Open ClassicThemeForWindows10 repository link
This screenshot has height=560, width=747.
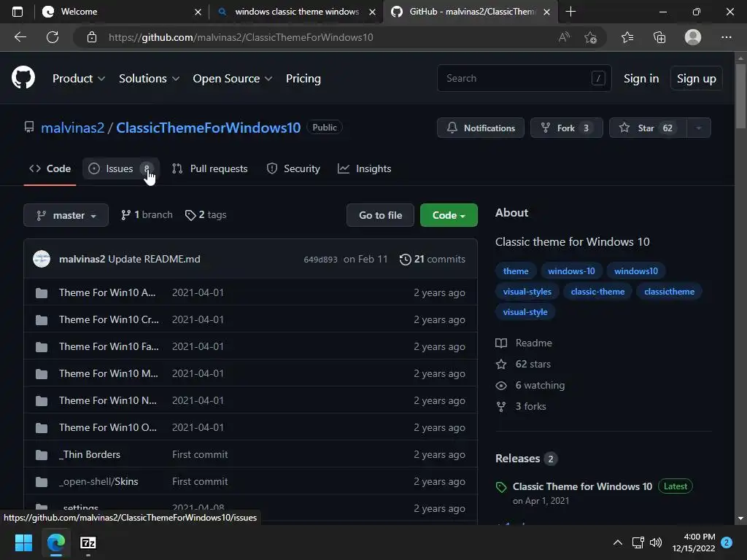click(208, 128)
